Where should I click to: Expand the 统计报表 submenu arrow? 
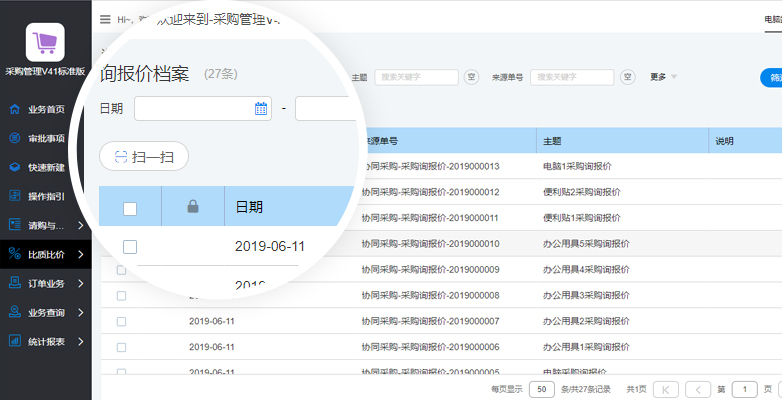click(80, 341)
